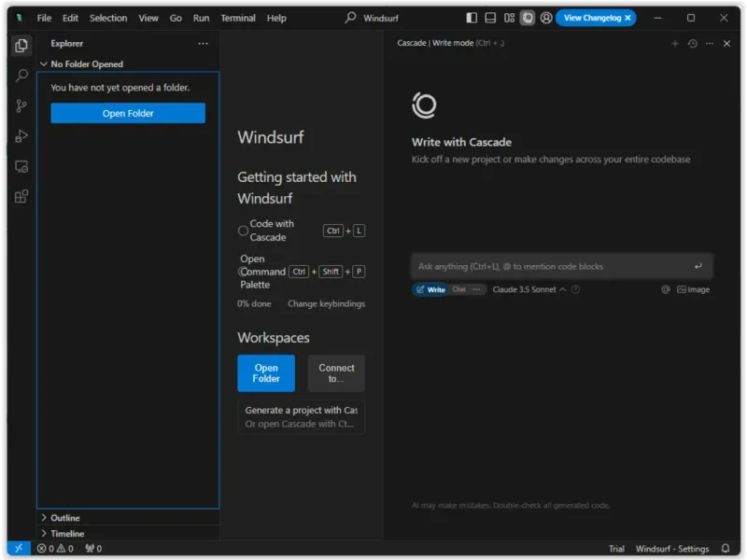Click the Windsurf logo in title bar
Screen dimensions: 747x560
click(x=19, y=18)
